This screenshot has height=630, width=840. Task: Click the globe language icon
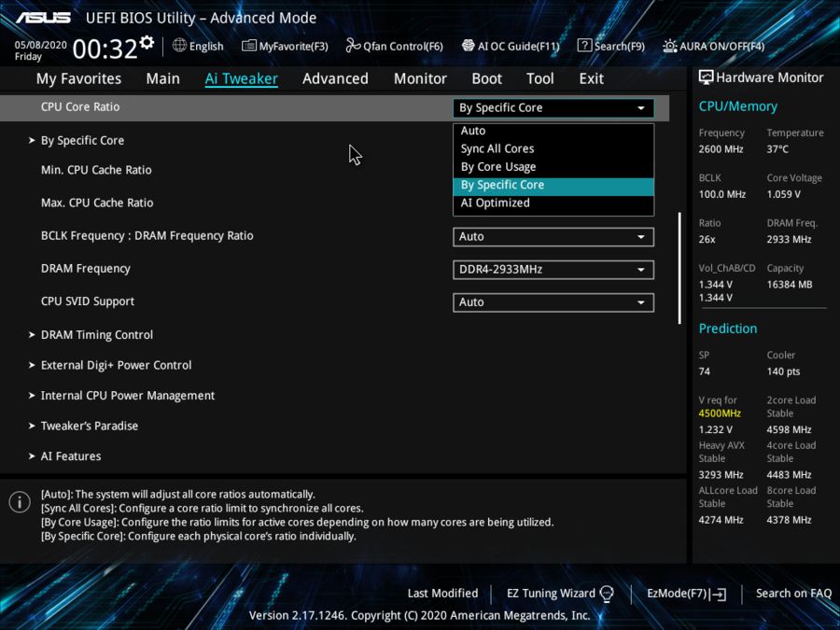coord(179,46)
